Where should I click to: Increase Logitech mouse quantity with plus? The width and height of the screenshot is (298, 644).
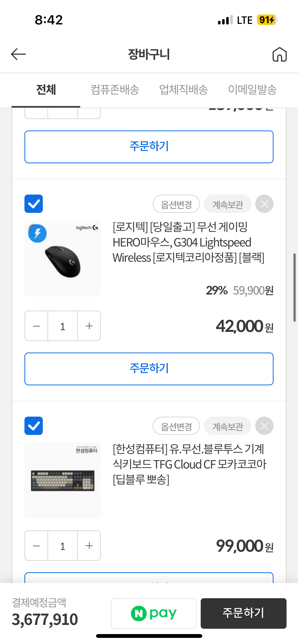pyautogui.click(x=89, y=326)
